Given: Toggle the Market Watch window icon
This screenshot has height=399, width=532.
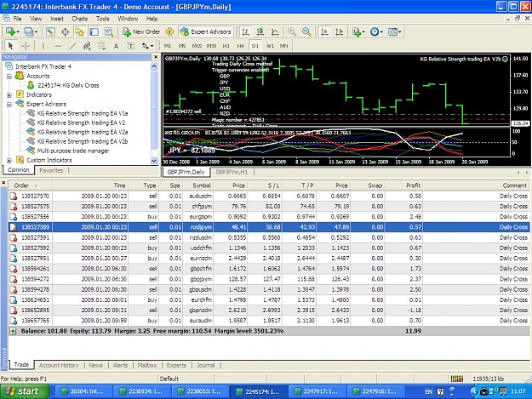Looking at the screenshot, I should 50,31.
